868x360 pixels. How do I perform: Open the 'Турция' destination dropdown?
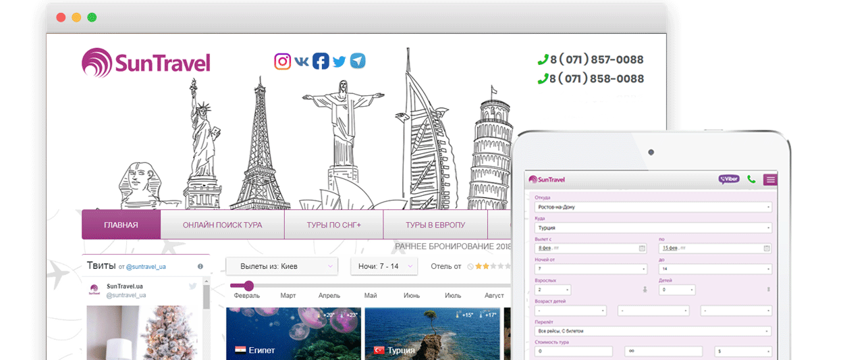click(x=653, y=228)
